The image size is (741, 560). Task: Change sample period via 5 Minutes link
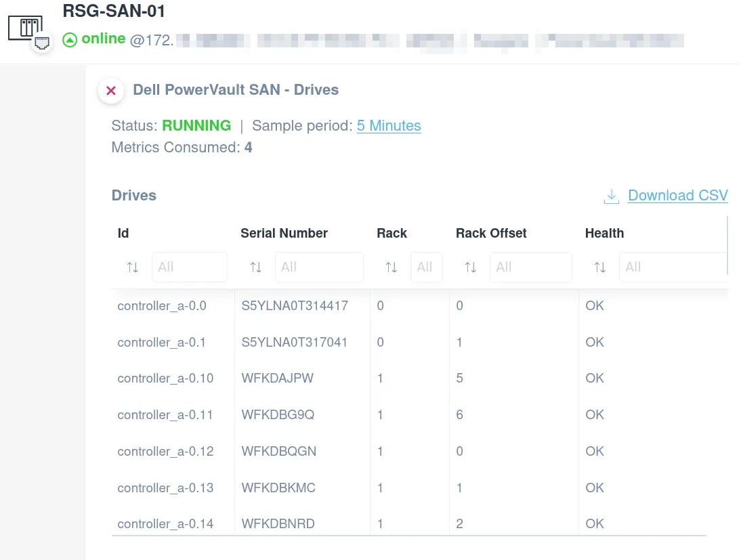(389, 125)
